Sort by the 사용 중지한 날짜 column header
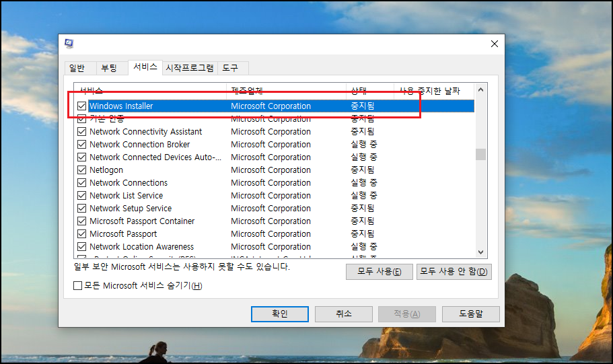 click(x=433, y=91)
